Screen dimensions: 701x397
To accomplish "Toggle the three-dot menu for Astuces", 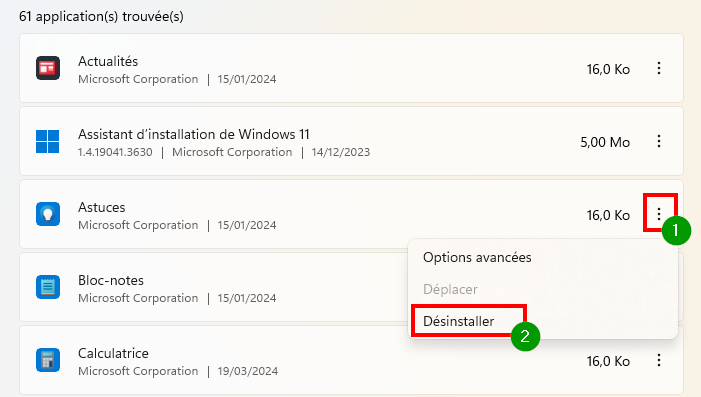I will tap(659, 214).
